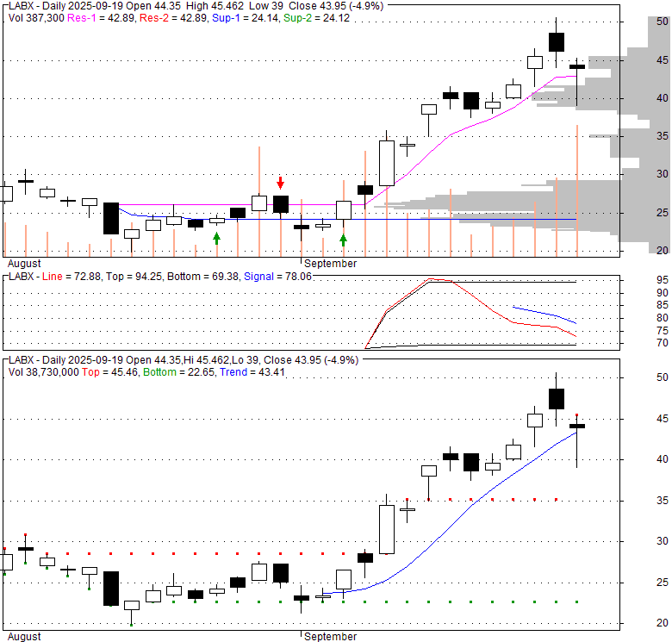Click the latest candle in the bottom chart

click(x=577, y=426)
